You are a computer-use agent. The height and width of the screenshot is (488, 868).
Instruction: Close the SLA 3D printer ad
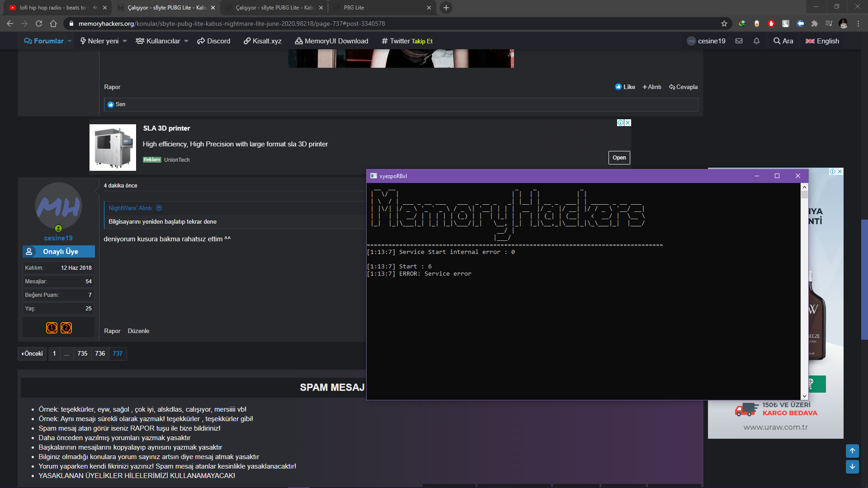627,123
